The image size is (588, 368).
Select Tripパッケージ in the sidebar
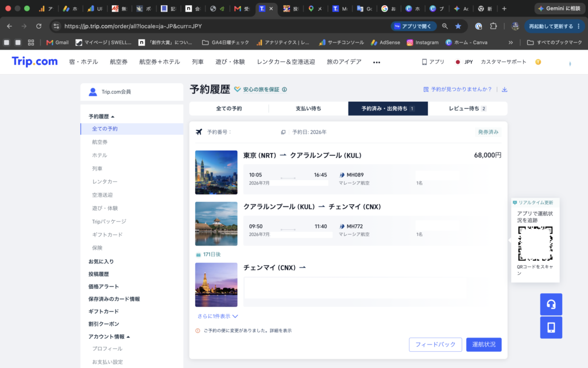(x=109, y=221)
